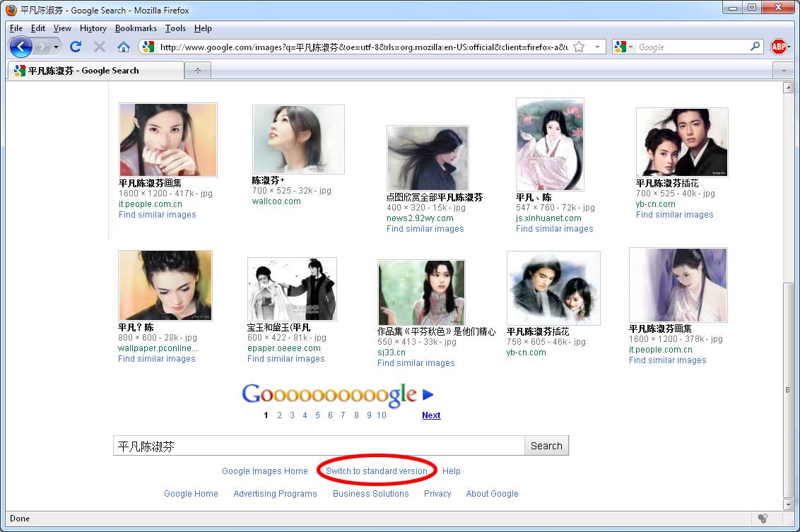The image size is (800, 532).
Task: Open About Google link
Action: pos(492,493)
